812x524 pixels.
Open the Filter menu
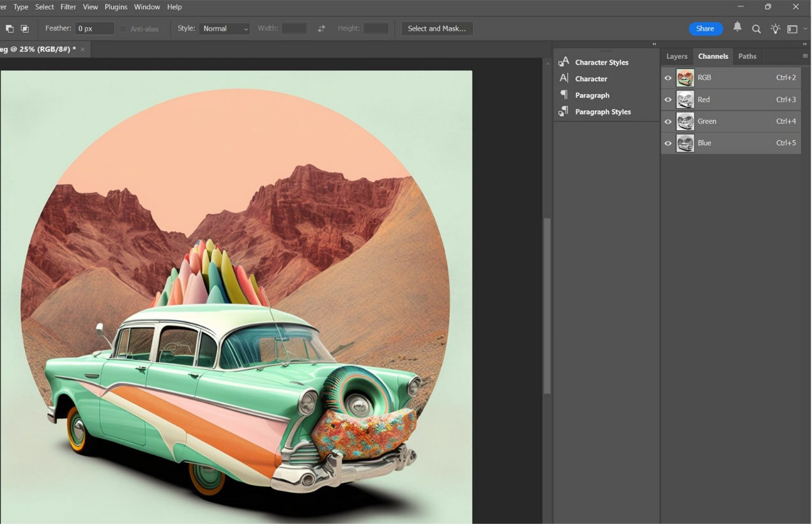click(x=68, y=6)
